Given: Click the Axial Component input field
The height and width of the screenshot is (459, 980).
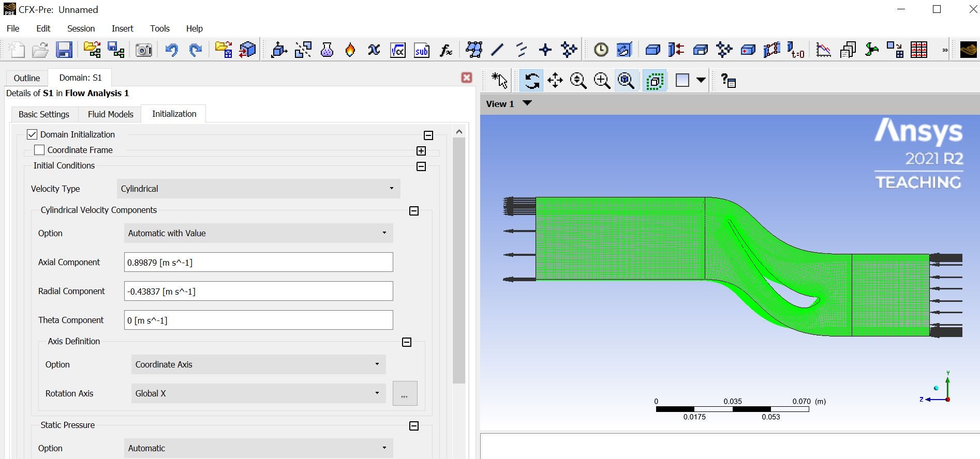Looking at the screenshot, I should point(258,263).
